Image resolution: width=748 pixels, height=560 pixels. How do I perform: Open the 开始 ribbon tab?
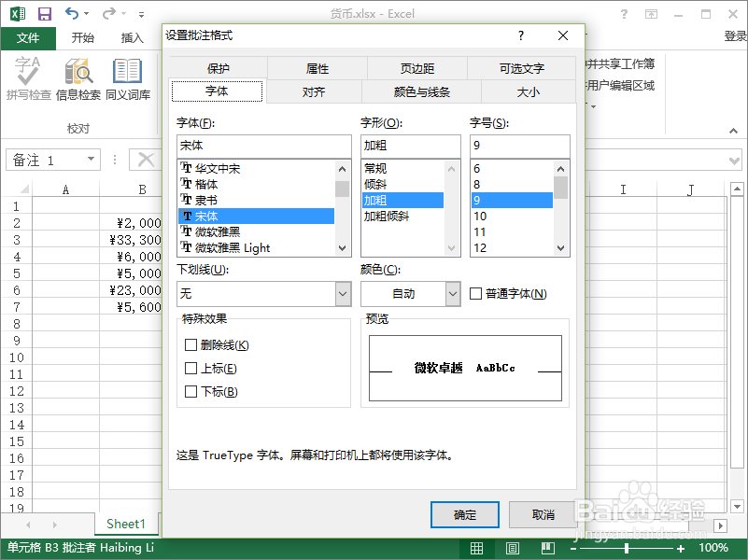point(82,37)
